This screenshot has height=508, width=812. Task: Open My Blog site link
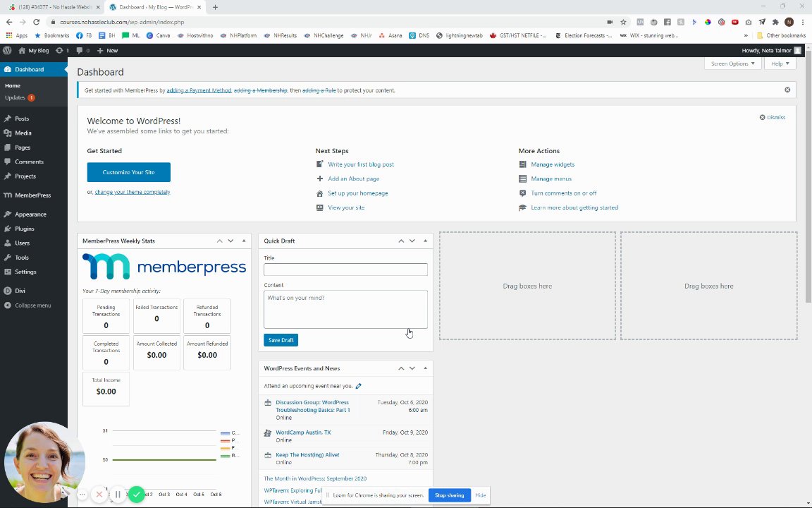[34, 50]
